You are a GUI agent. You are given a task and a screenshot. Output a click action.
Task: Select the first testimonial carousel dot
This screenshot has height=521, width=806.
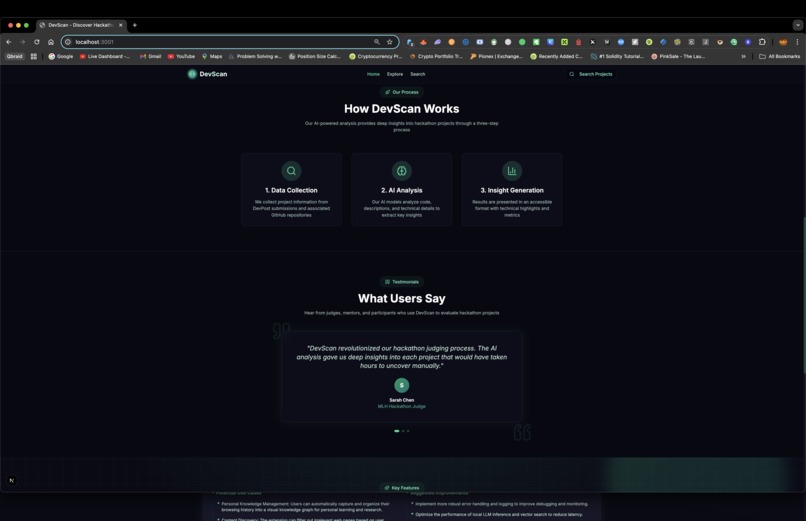click(x=396, y=431)
